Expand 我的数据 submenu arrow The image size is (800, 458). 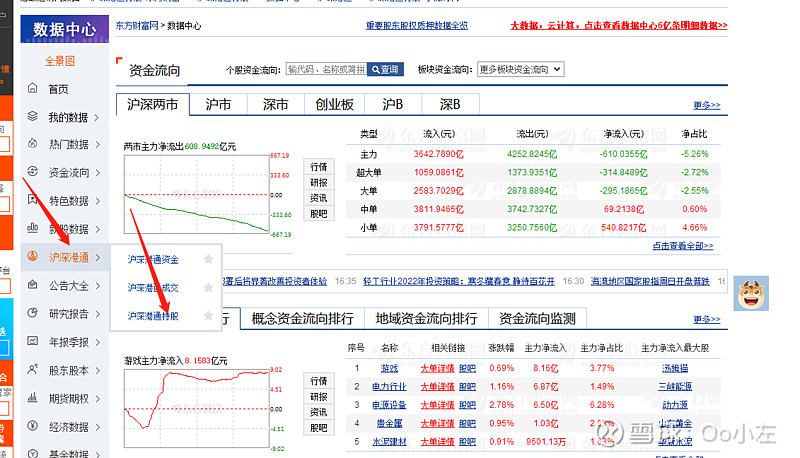97,117
